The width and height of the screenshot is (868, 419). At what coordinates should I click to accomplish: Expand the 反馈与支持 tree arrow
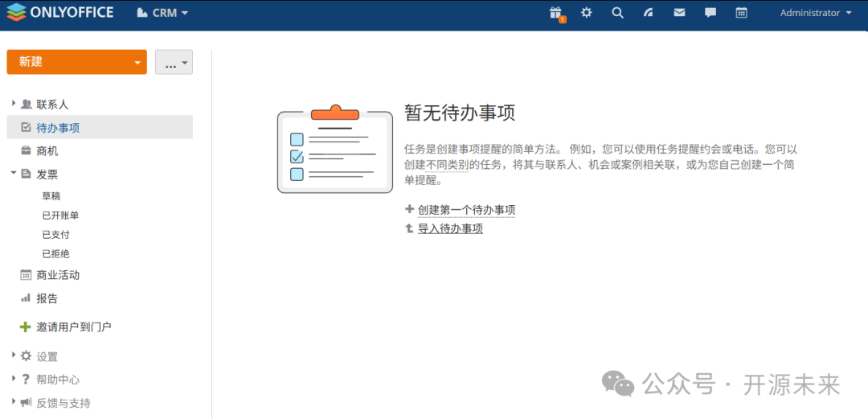tap(14, 401)
